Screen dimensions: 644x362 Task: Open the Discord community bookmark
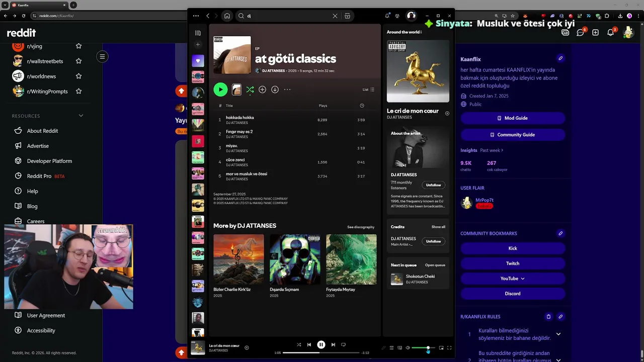click(x=513, y=294)
